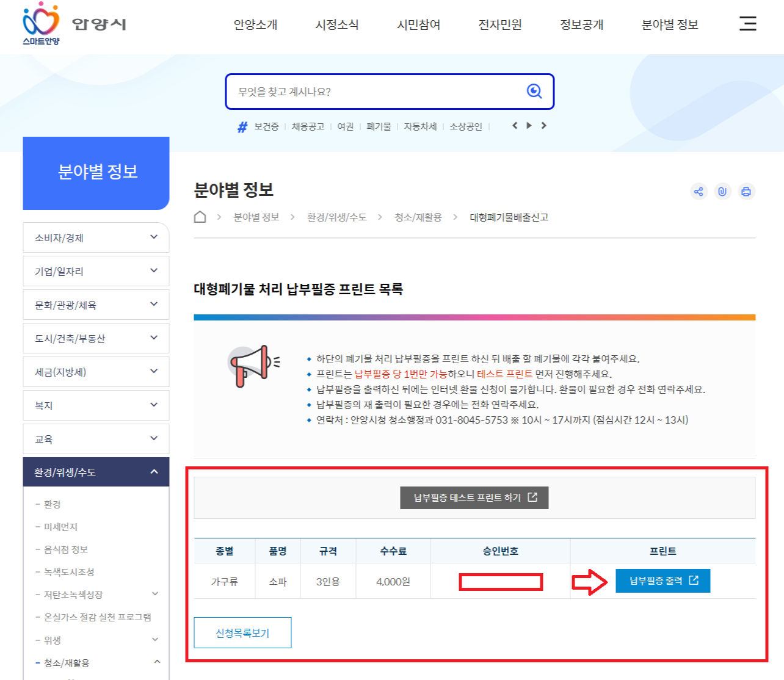This screenshot has height=680, width=784.
Task: Click the 납부필증 출력 blue button
Action: click(x=662, y=581)
